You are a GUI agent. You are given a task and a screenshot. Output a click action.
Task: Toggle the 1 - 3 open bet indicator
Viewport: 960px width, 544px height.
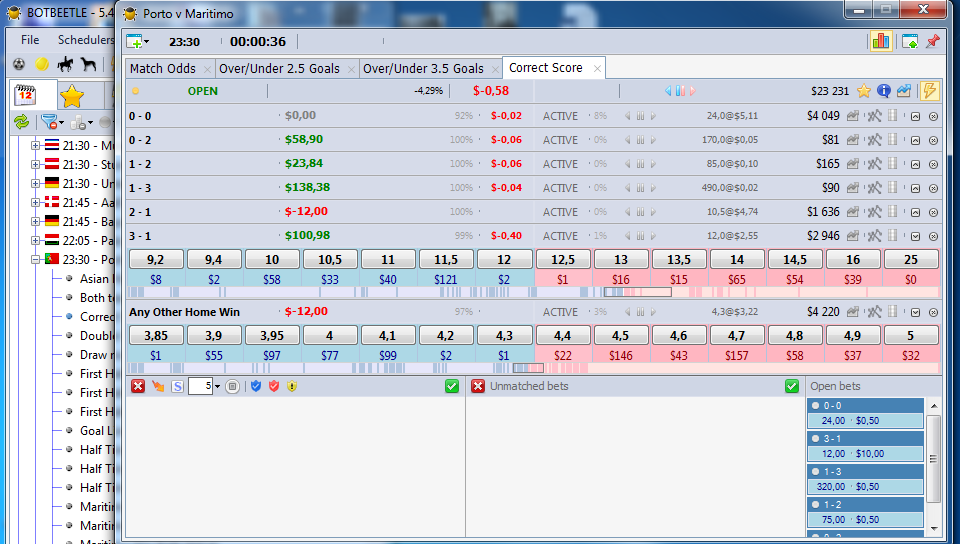coord(816,471)
